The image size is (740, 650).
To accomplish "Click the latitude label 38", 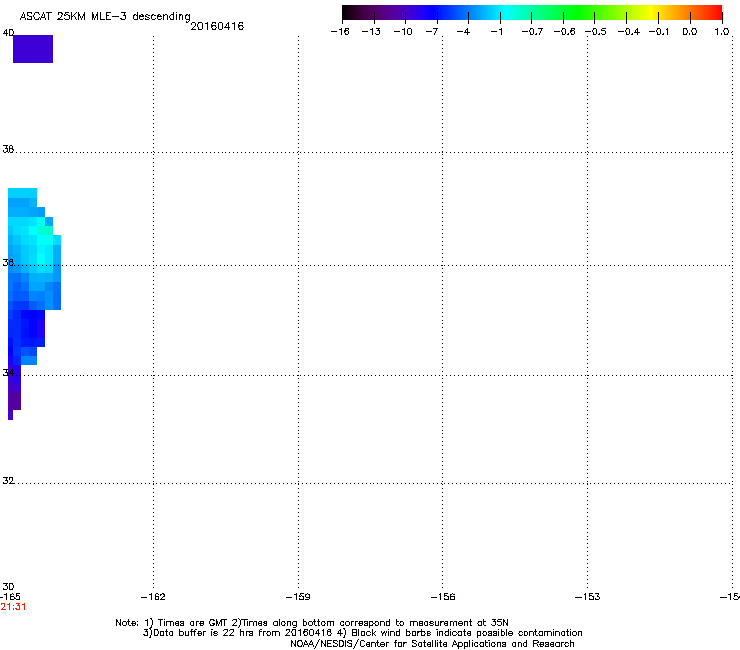I will 8,149.
